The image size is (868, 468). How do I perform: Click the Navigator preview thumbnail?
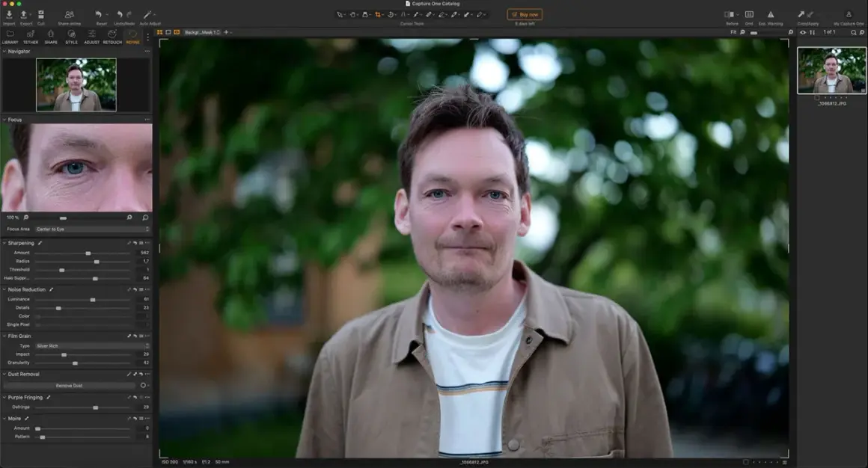(76, 84)
